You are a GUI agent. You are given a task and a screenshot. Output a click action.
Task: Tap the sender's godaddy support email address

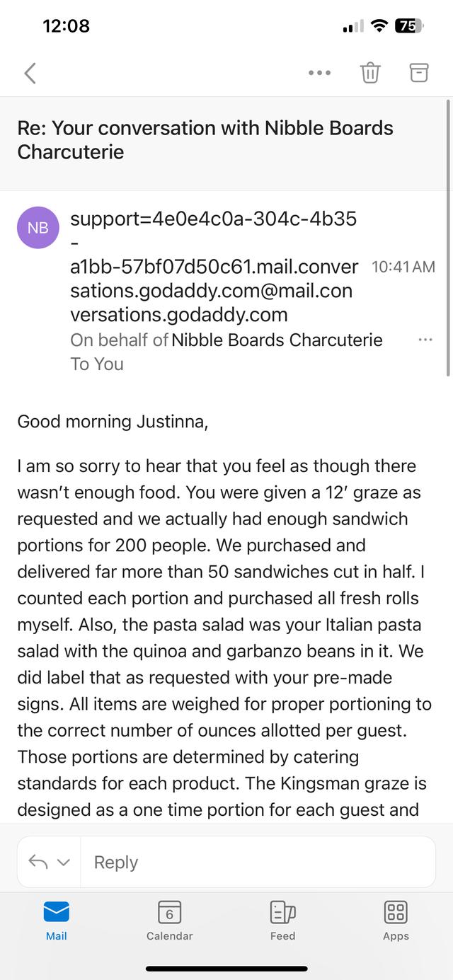[214, 267]
